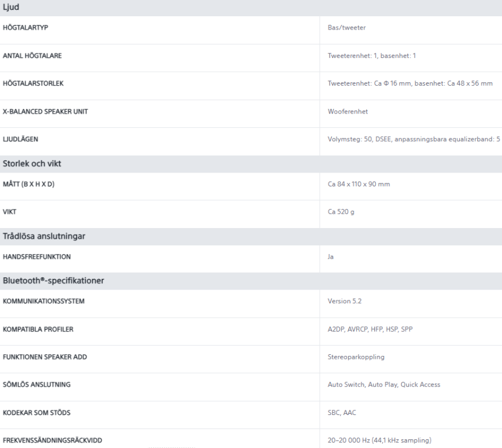Click the Ca 520 g weight value
The image size is (502, 448).
341,212
